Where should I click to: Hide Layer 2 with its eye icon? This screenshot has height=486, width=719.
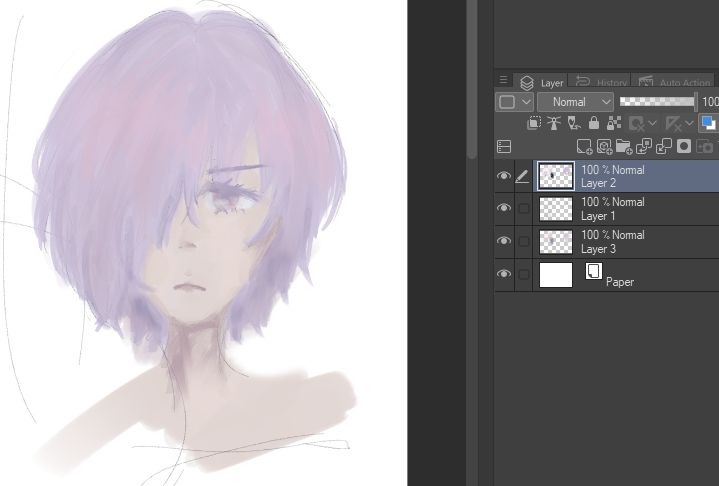(503, 176)
